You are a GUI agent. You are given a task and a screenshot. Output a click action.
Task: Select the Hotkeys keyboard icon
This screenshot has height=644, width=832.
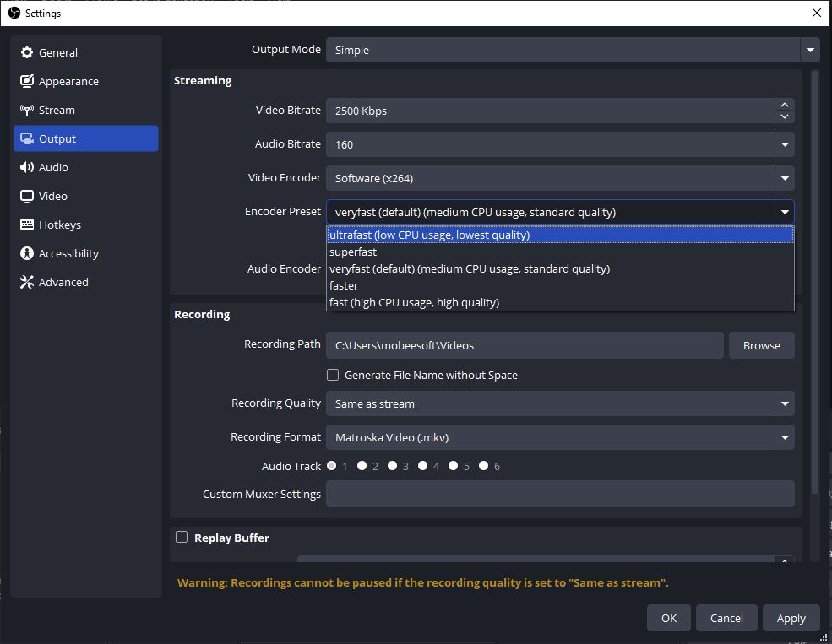click(27, 225)
